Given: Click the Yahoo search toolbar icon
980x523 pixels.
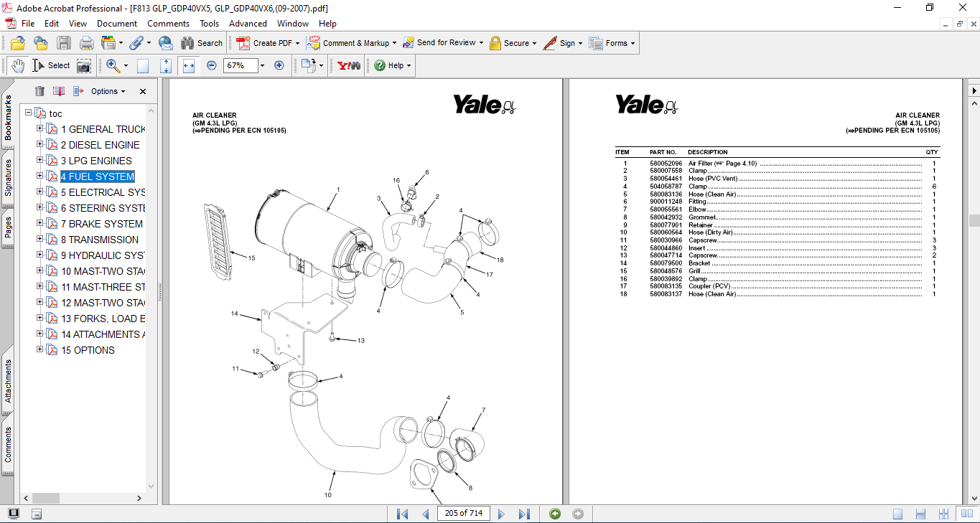Looking at the screenshot, I should pyautogui.click(x=349, y=65).
